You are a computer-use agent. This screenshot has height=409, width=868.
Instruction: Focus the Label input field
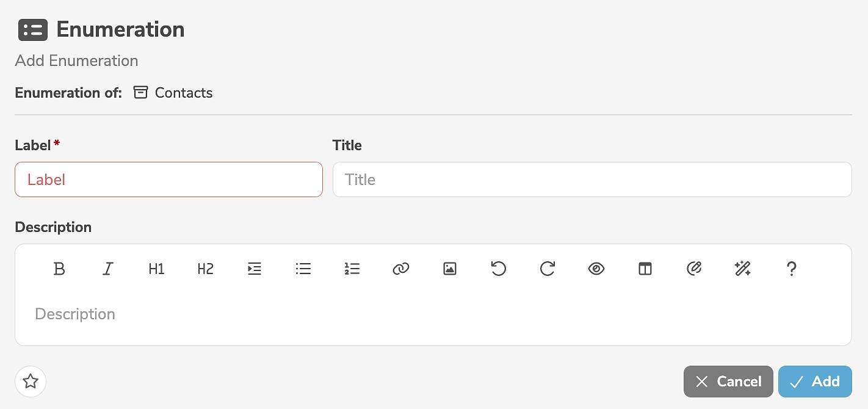(x=168, y=179)
